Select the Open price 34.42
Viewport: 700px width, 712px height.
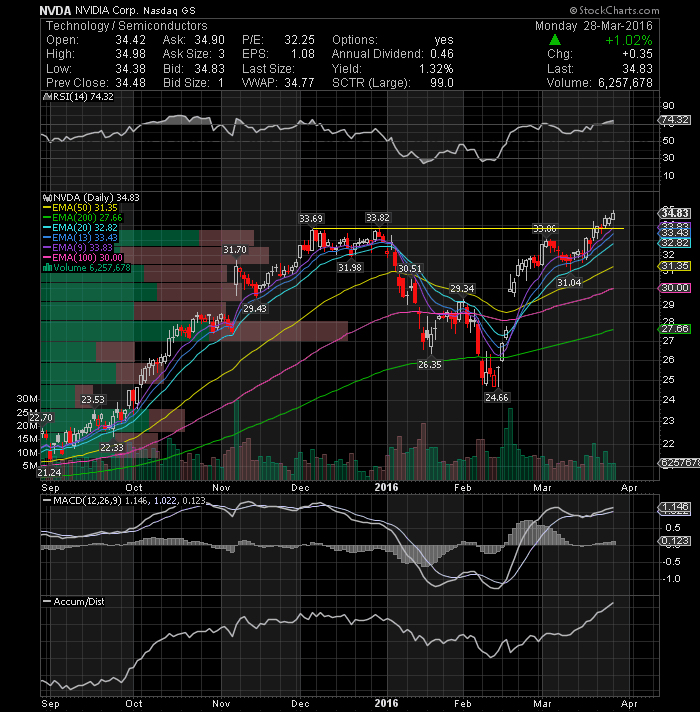coord(130,40)
